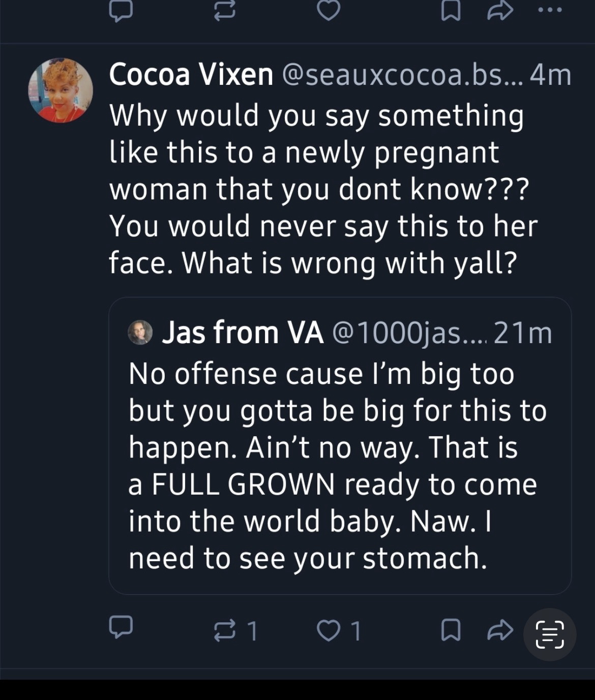Repost the previous post above
Viewport: 595px width, 700px height.
point(224,11)
